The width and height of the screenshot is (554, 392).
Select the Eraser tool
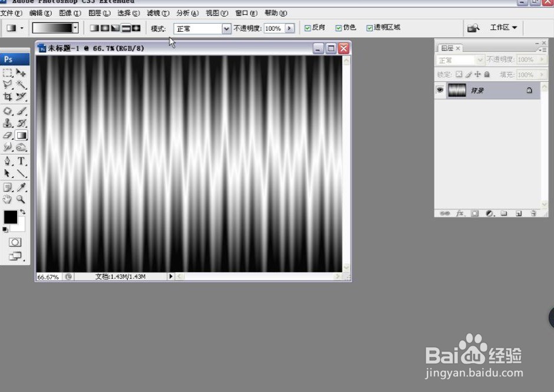coord(8,135)
